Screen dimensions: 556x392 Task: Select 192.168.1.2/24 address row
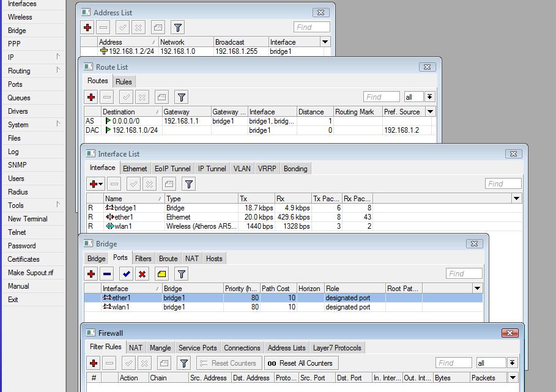pos(206,51)
